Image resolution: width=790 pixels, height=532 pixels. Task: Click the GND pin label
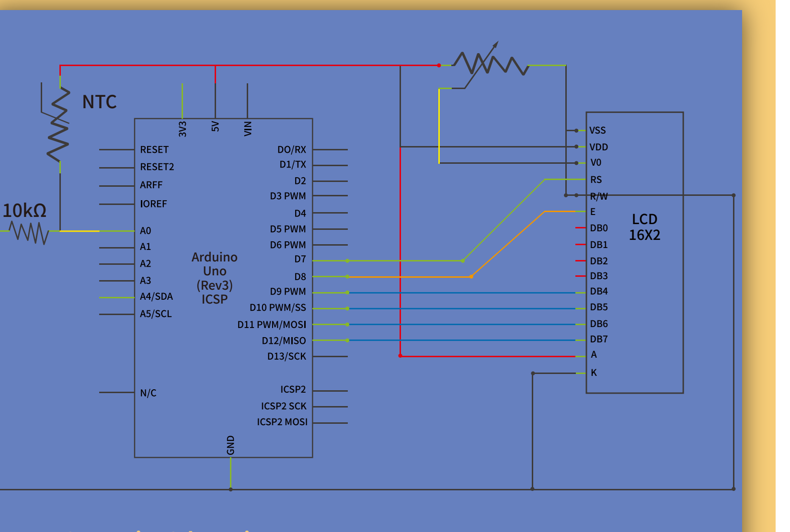(230, 445)
